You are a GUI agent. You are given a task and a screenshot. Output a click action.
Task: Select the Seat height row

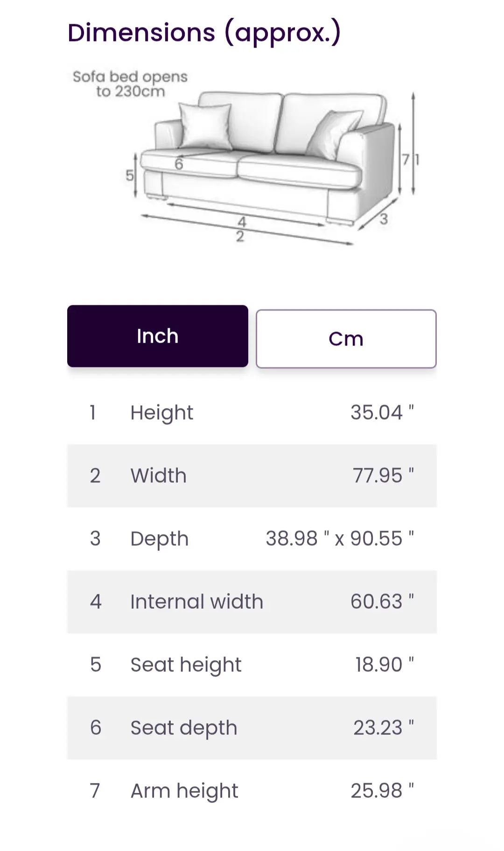tap(252, 665)
